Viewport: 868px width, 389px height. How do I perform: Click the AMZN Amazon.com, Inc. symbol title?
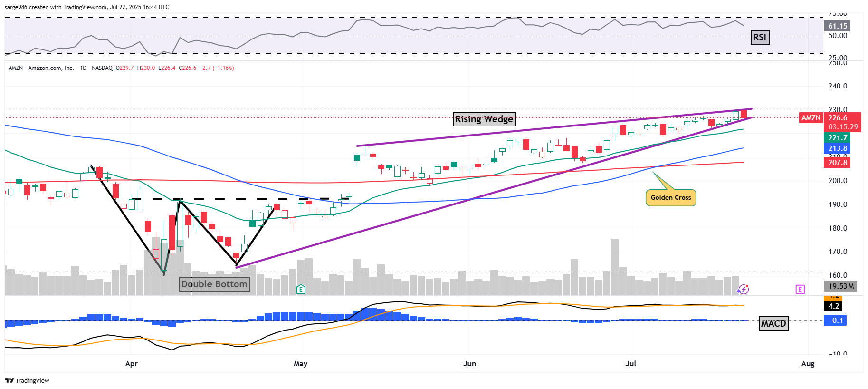[x=41, y=68]
